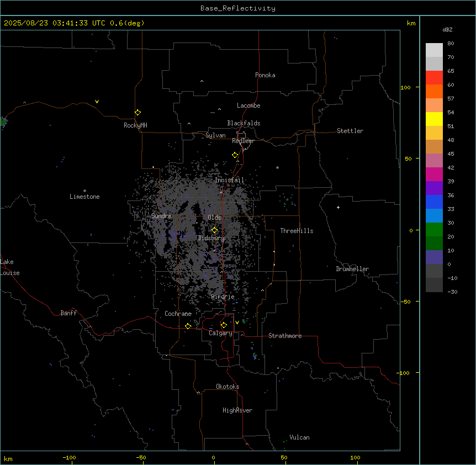Click the -100 tick on the horizontal axis

pos(69,457)
